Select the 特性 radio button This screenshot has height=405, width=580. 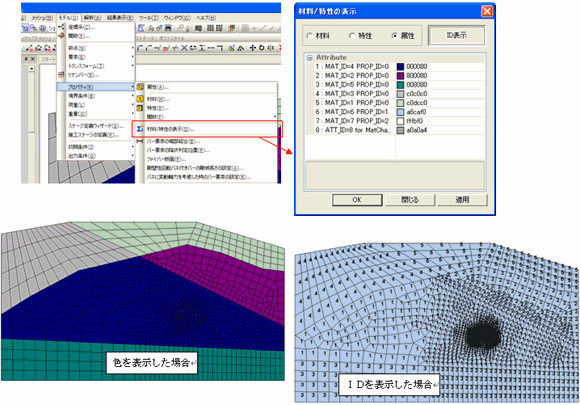point(352,36)
